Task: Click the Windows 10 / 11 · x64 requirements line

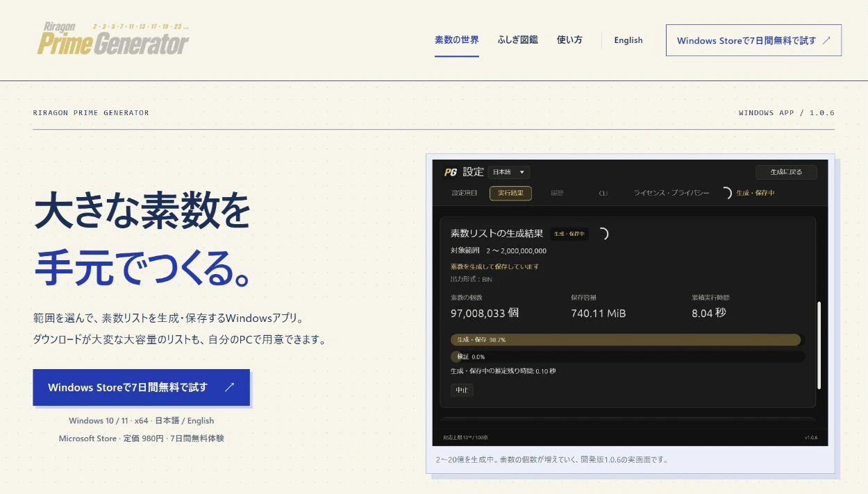Action: [x=142, y=420]
